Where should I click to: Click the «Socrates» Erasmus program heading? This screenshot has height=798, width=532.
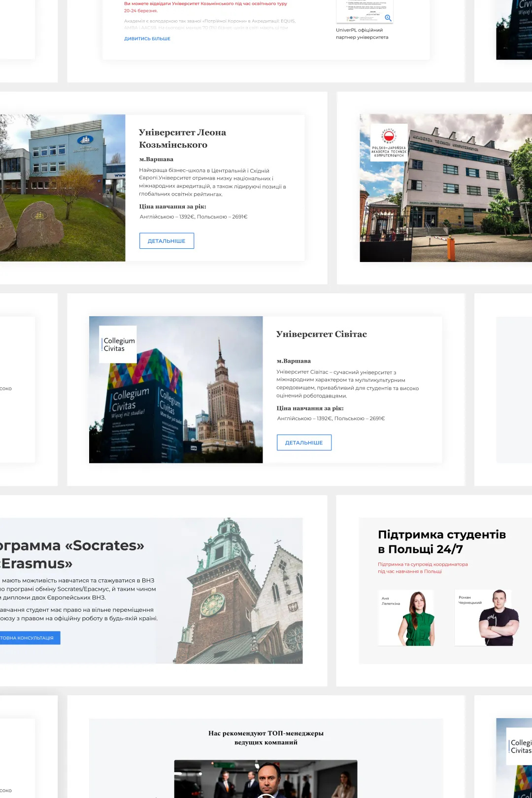pyautogui.click(x=72, y=554)
